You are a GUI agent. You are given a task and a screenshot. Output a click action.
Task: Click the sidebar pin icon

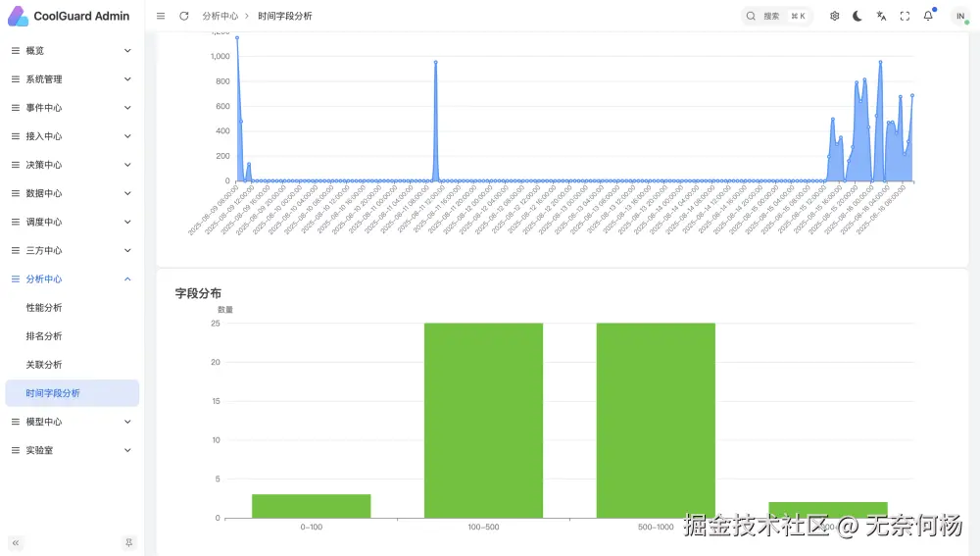(x=128, y=543)
